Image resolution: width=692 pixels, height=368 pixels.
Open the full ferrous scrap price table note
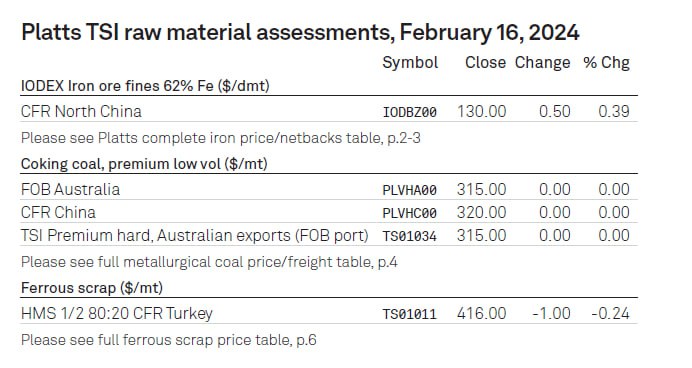coord(169,340)
